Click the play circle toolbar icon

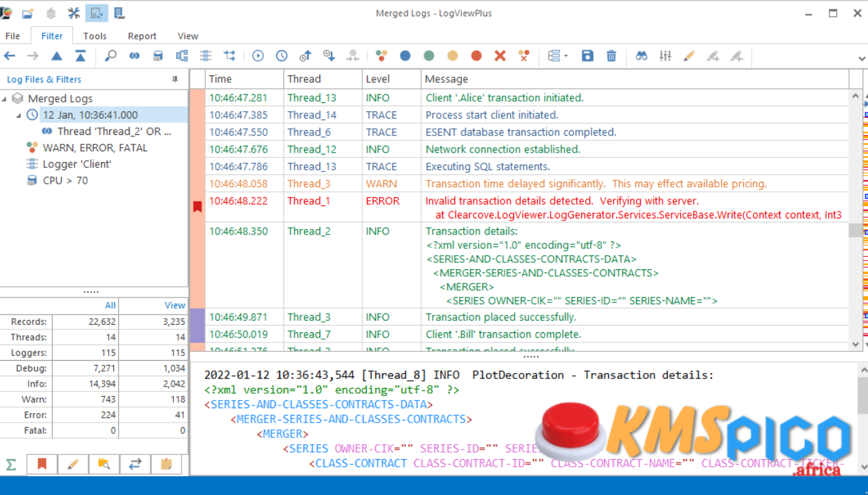click(258, 56)
